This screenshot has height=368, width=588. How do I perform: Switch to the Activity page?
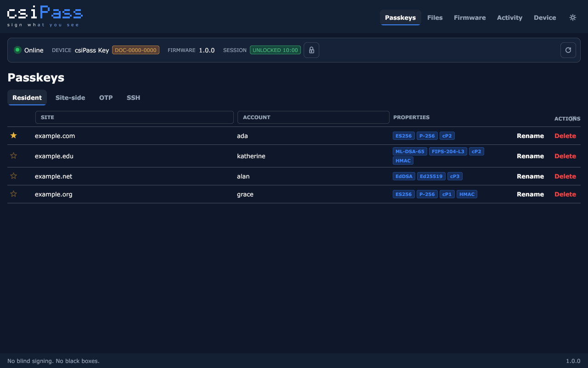click(509, 17)
